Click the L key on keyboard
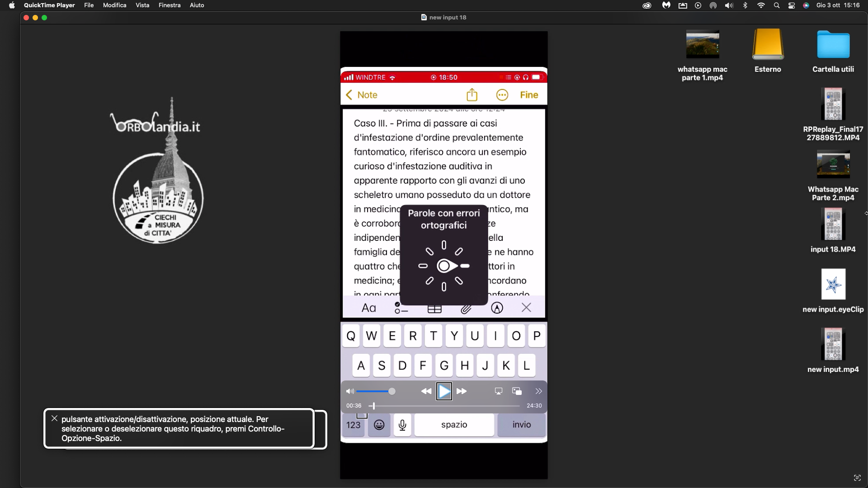This screenshot has height=488, width=868. [x=527, y=365]
